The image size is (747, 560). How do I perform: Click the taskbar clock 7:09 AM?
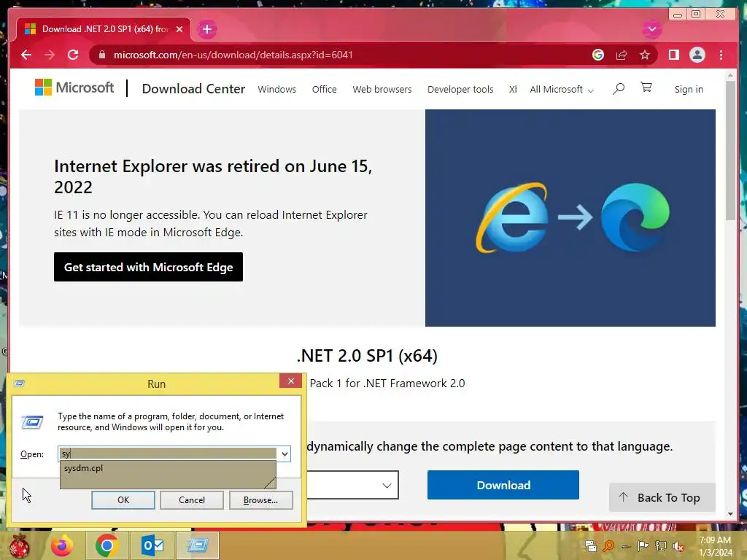pos(715,540)
